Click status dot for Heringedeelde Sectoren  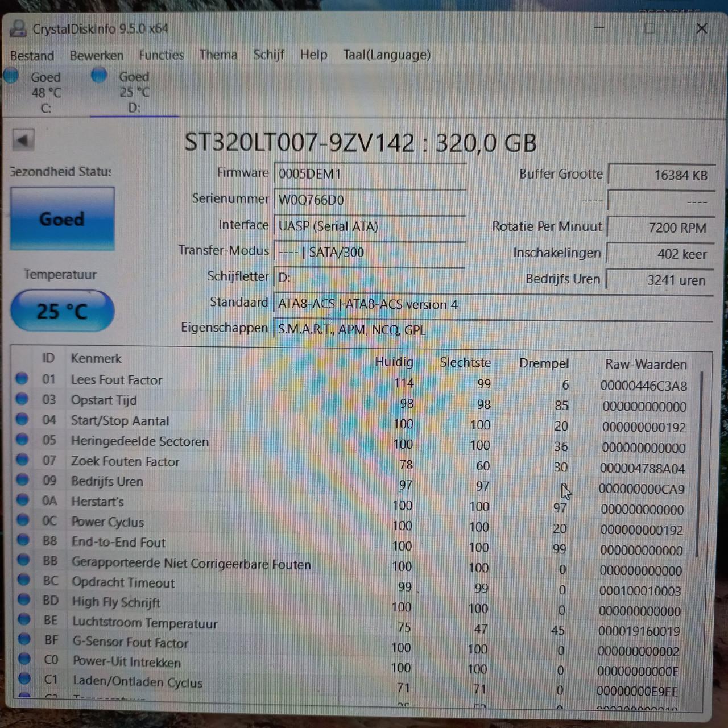pos(22,440)
